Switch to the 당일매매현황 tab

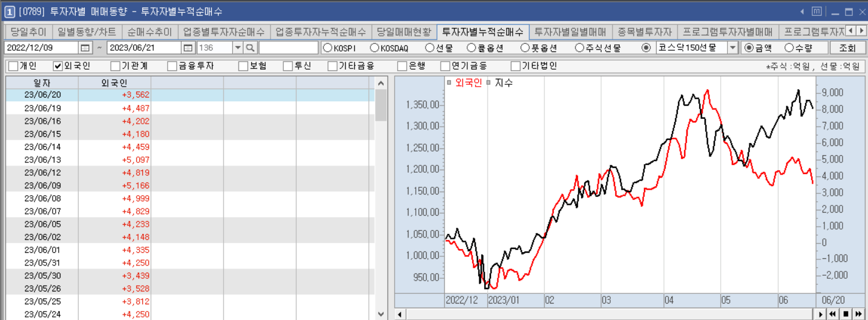(x=404, y=32)
